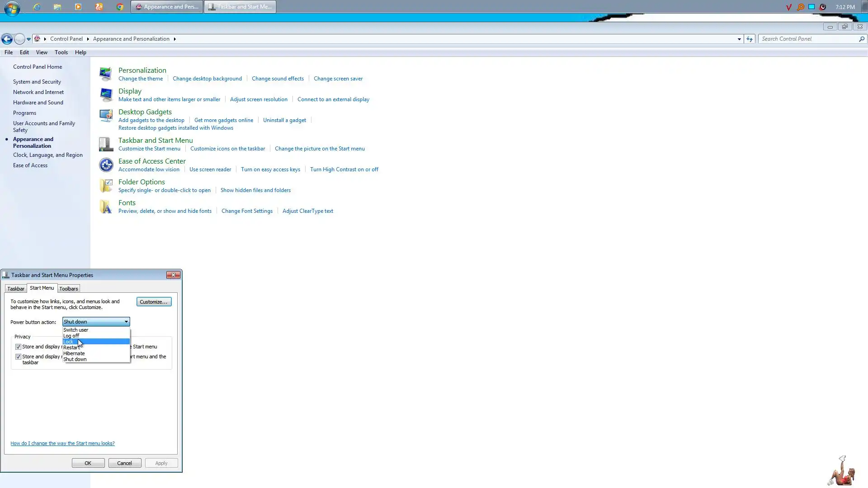
Task: Open 'How do I change the Start menu looks' link
Action: click(x=62, y=443)
